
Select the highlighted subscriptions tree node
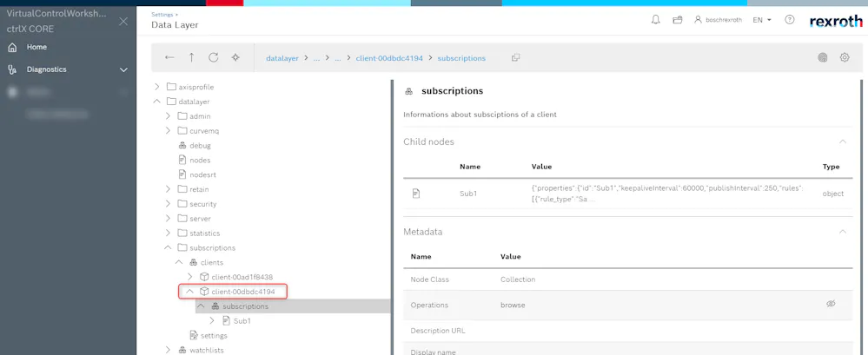(x=245, y=306)
